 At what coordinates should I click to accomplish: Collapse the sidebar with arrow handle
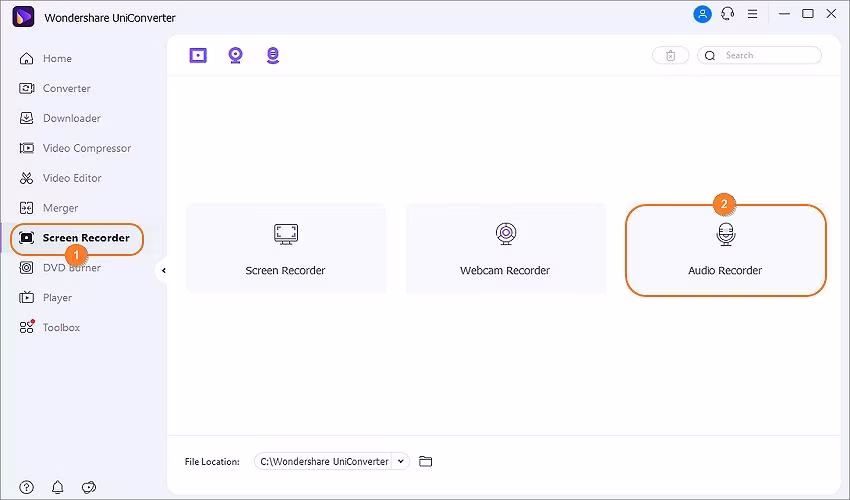(x=163, y=271)
